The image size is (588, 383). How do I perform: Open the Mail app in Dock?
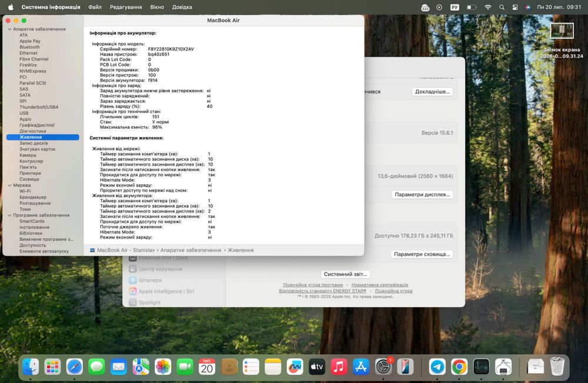(x=119, y=367)
